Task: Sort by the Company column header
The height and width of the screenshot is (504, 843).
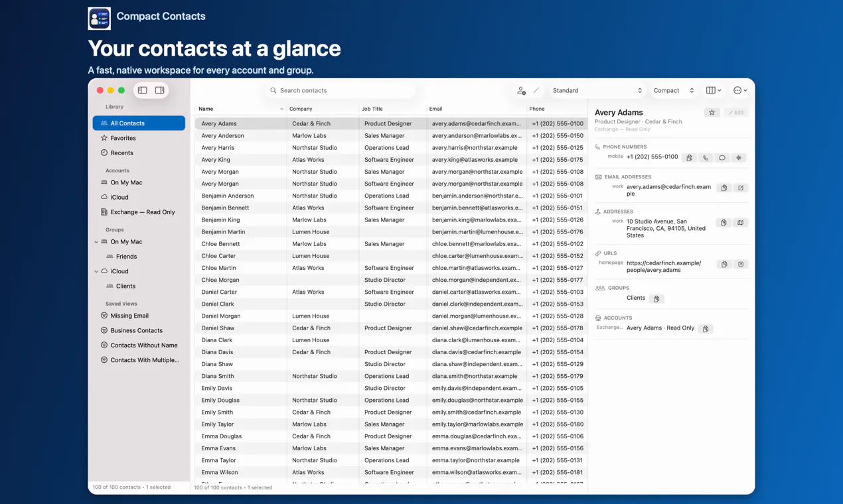Action: [x=323, y=109]
